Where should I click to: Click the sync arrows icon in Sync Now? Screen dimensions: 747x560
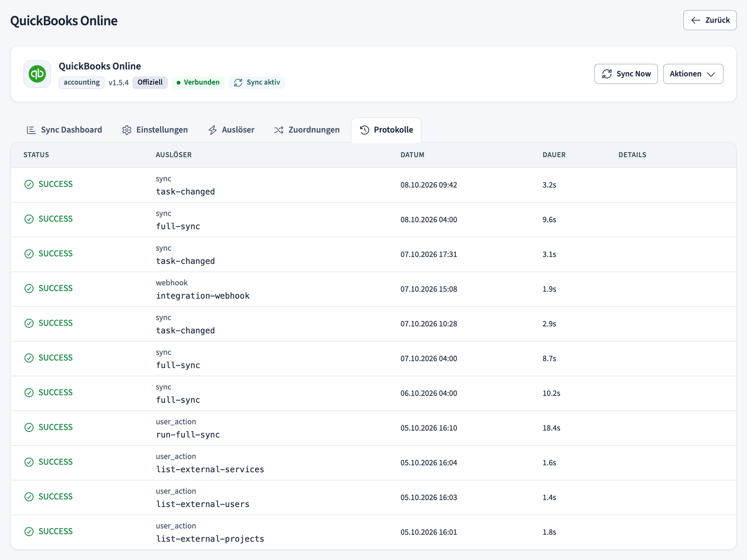[x=607, y=74]
